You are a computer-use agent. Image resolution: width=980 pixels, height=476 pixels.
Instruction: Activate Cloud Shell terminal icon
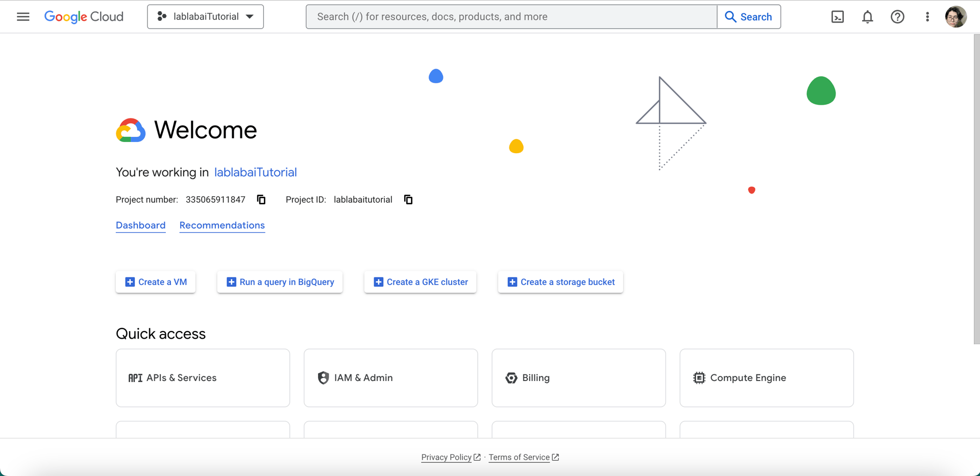pyautogui.click(x=838, y=17)
